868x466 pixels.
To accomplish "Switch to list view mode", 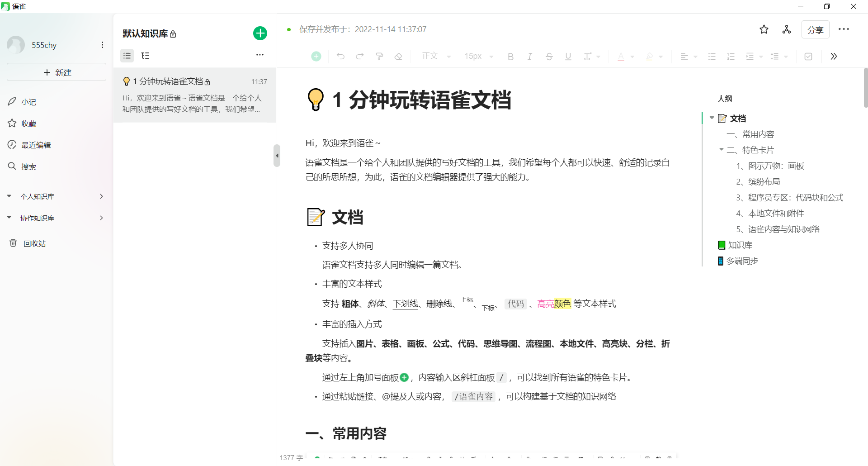I will coord(127,56).
